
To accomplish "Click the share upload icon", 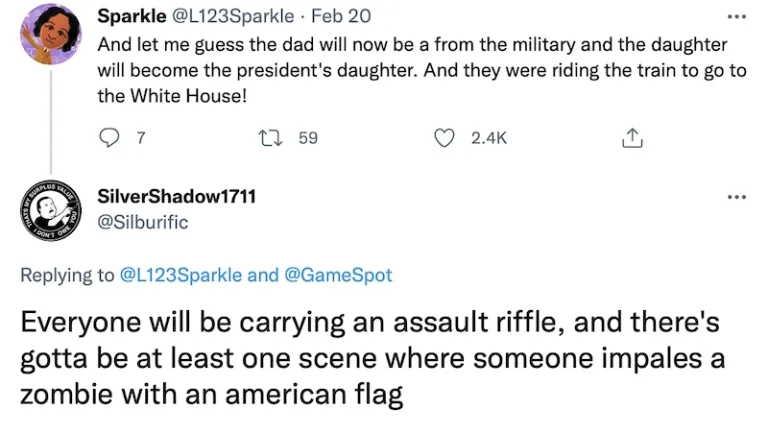I will (630, 139).
